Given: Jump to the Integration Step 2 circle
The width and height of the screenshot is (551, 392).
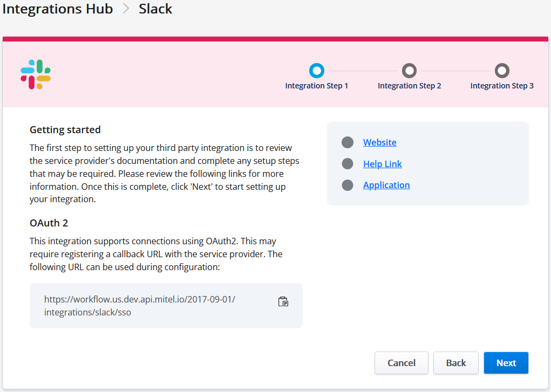Looking at the screenshot, I should 409,71.
